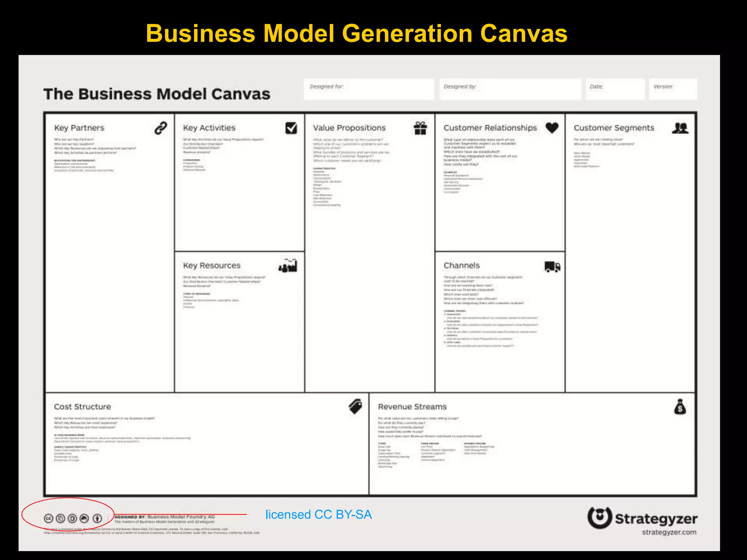Click the Customer Relationships heart icon

click(x=552, y=128)
